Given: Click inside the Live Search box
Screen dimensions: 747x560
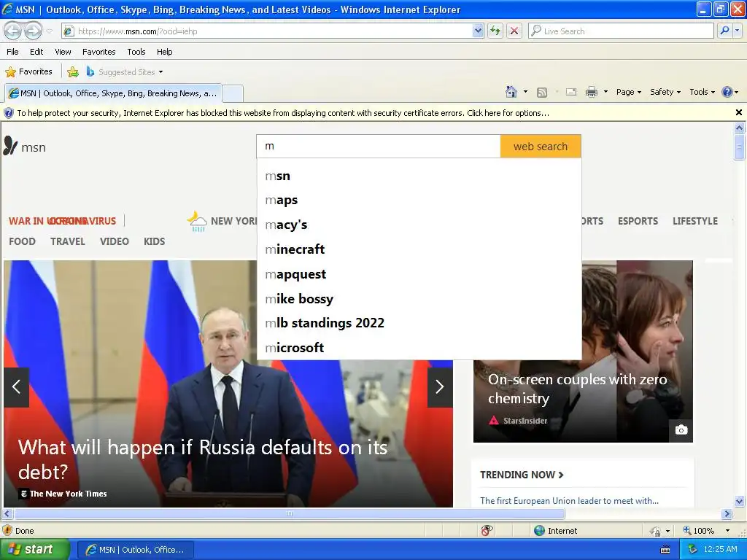Looking at the screenshot, I should (x=621, y=31).
